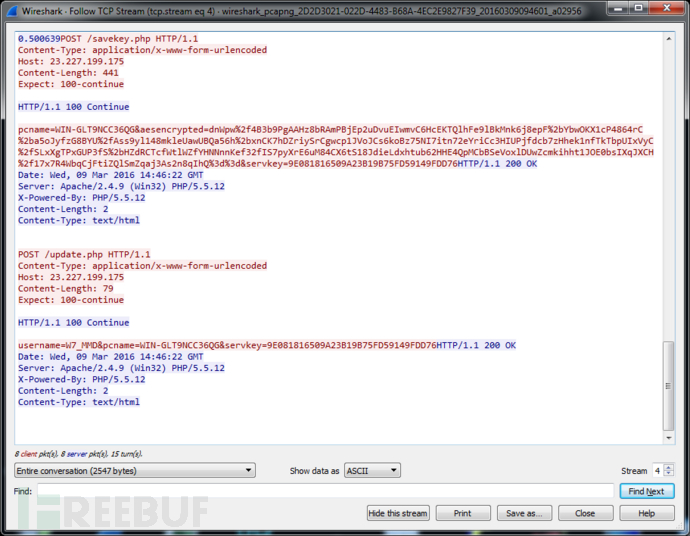Viewport: 690px width, 536px height.
Task: Click the first 'Server: Apache/2.4.9' line
Action: pyautogui.click(x=121, y=186)
